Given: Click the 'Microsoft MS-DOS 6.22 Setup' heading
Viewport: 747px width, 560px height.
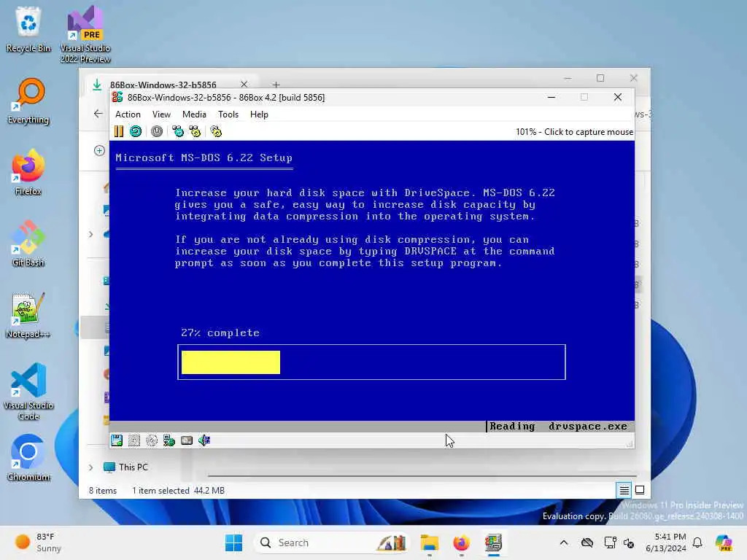Looking at the screenshot, I should point(204,157).
